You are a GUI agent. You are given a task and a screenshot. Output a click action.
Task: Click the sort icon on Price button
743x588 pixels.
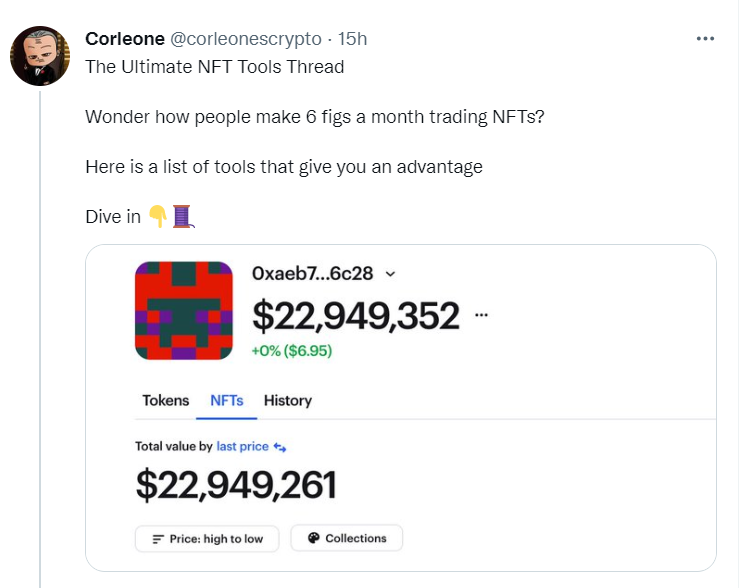point(158,539)
